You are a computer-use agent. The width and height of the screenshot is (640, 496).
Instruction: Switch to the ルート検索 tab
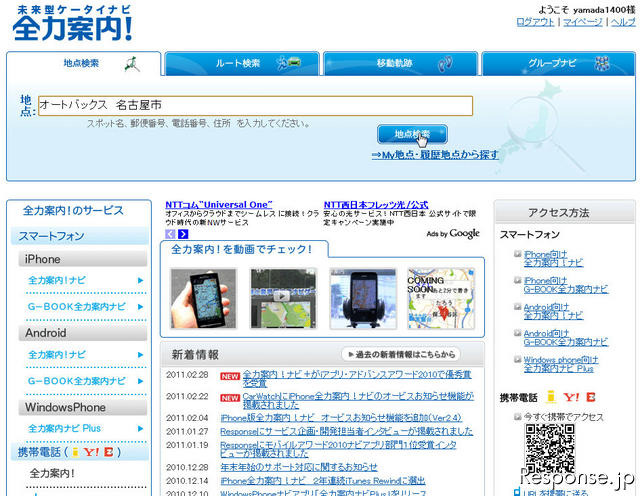pyautogui.click(x=242, y=63)
